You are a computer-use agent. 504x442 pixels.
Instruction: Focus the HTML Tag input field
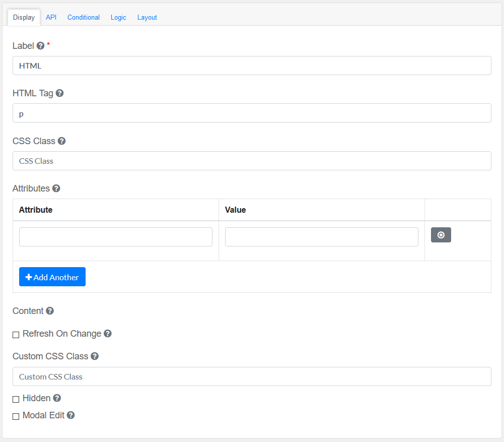click(252, 113)
